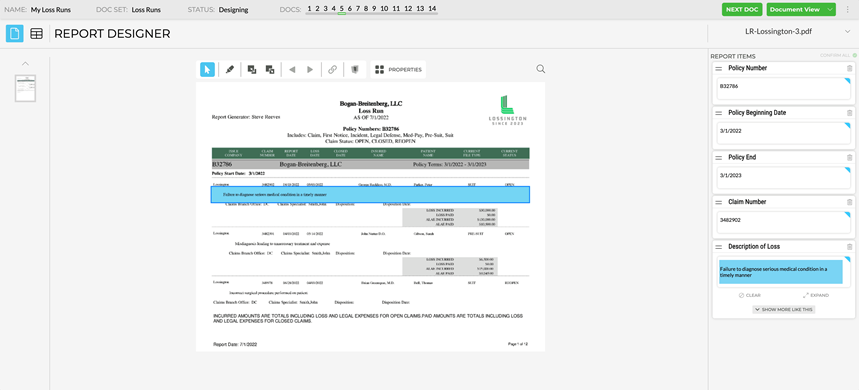Grab the Policy End drag handle
The image size is (859, 390).
click(x=718, y=158)
